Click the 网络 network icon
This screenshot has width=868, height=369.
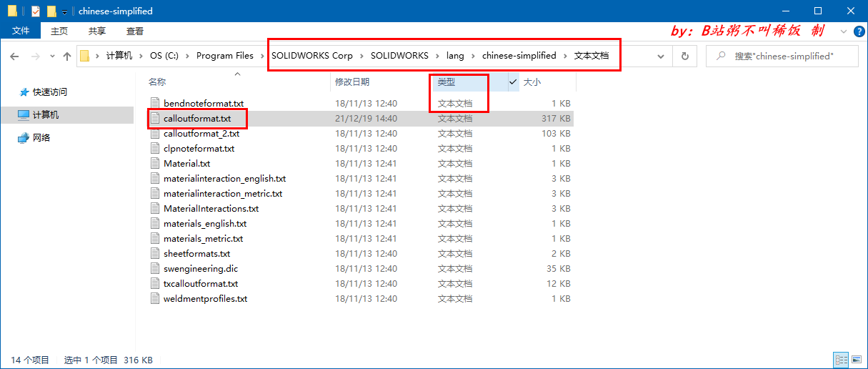coord(24,137)
